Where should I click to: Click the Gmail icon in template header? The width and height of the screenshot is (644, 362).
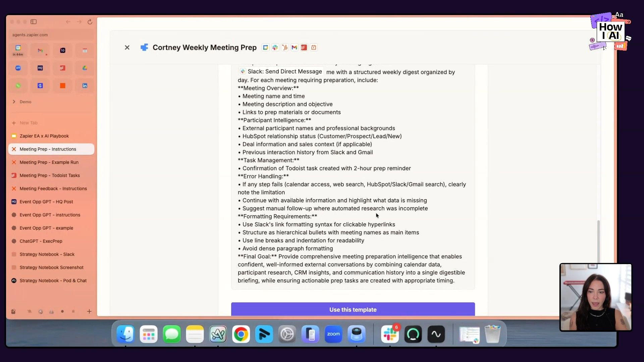[x=294, y=48]
